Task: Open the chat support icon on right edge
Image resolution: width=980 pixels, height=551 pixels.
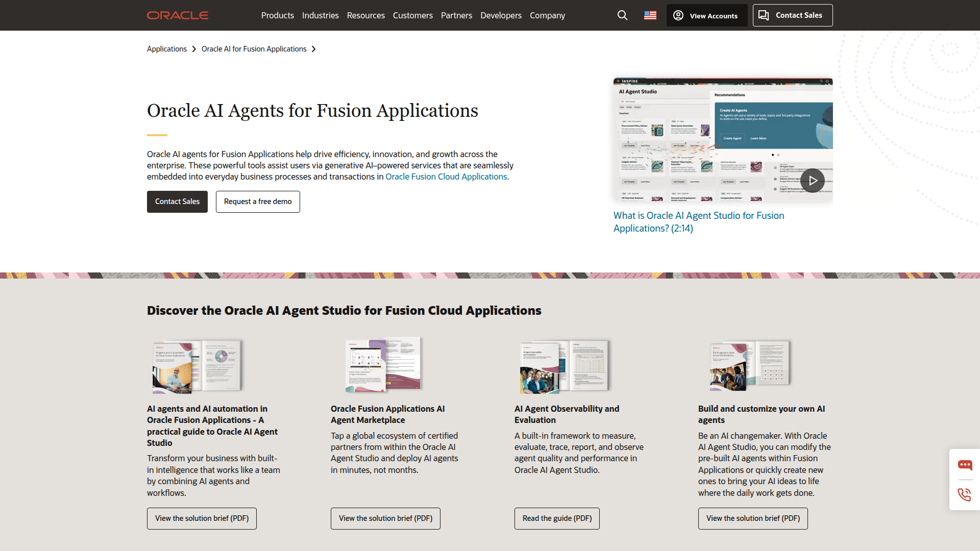Action: (965, 465)
